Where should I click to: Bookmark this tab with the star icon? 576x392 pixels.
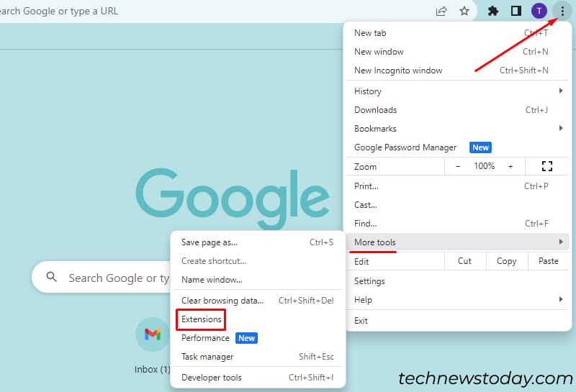(464, 11)
